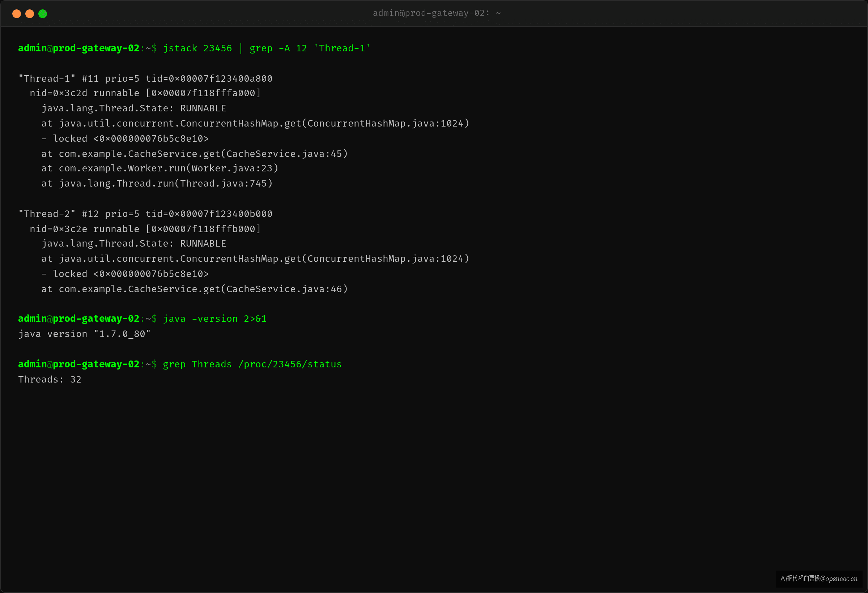Click the java -version 2>&1 command
This screenshot has width=868, height=593.
click(x=215, y=319)
